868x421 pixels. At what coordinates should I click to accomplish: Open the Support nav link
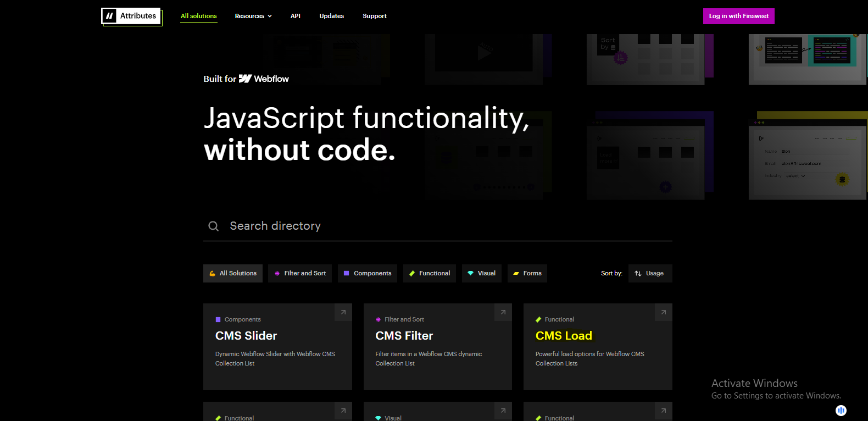375,16
